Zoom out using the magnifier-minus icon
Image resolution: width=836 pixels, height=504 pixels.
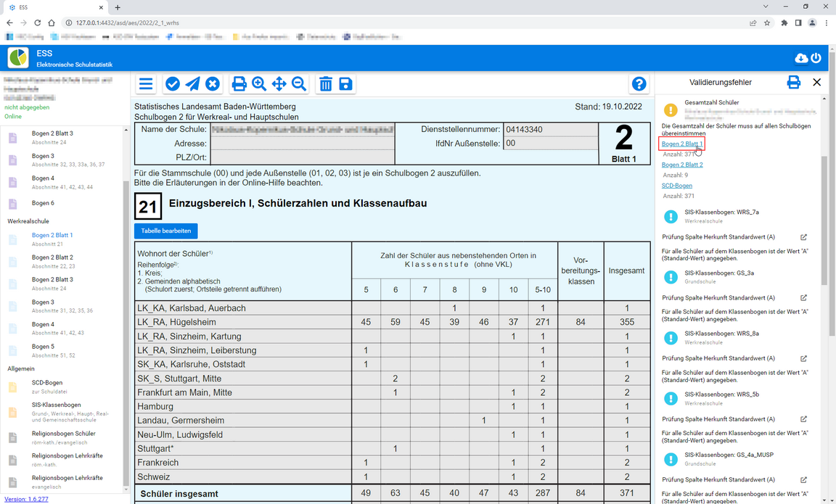click(x=298, y=83)
